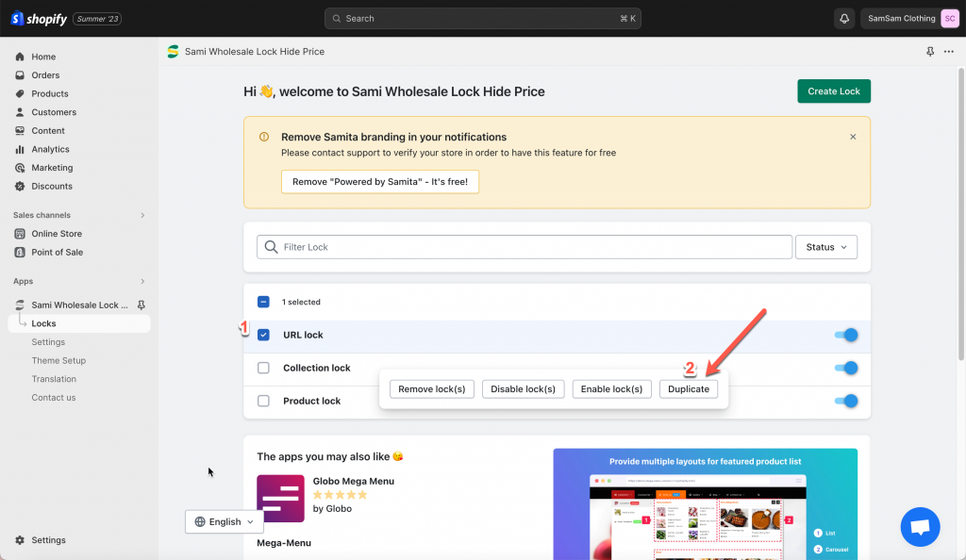The width and height of the screenshot is (966, 560).
Task: Click the Home icon in sidebar
Action: [20, 57]
